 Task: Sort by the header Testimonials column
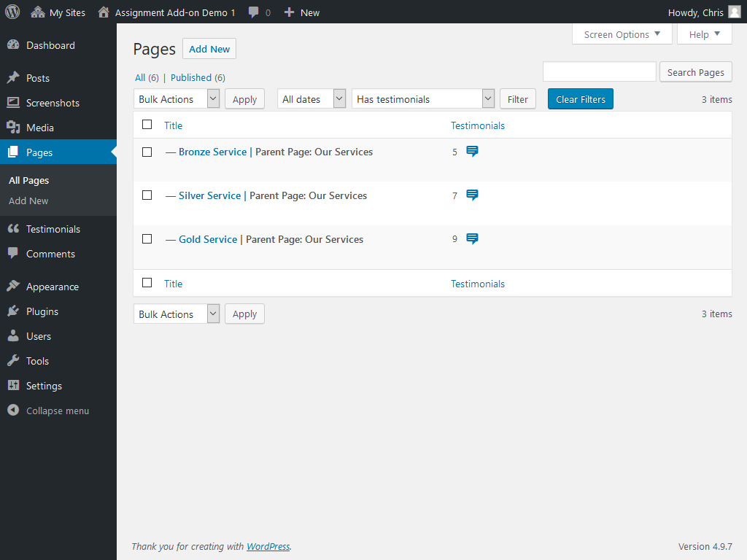click(478, 125)
